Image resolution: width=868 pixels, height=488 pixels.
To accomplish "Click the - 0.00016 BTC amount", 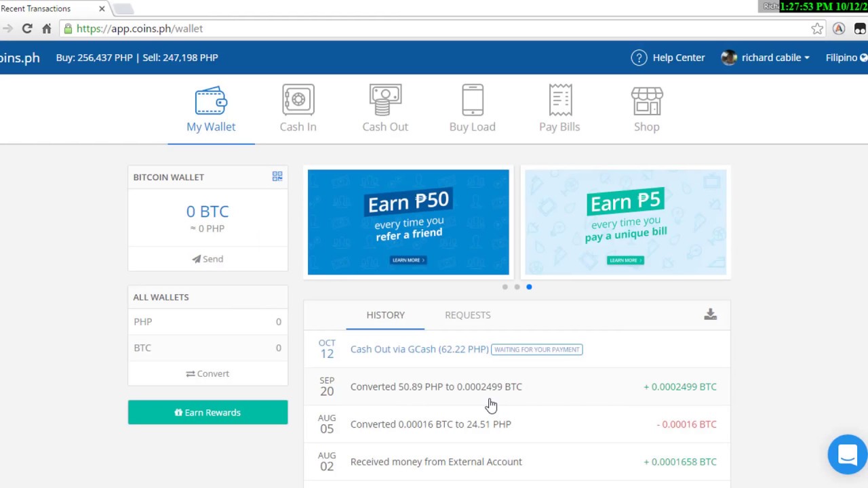I will 686,424.
